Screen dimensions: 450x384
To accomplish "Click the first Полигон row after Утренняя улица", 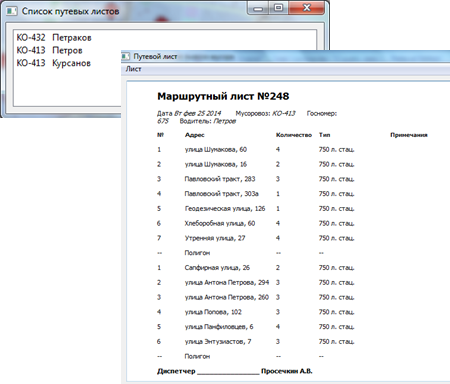I will click(x=197, y=253).
